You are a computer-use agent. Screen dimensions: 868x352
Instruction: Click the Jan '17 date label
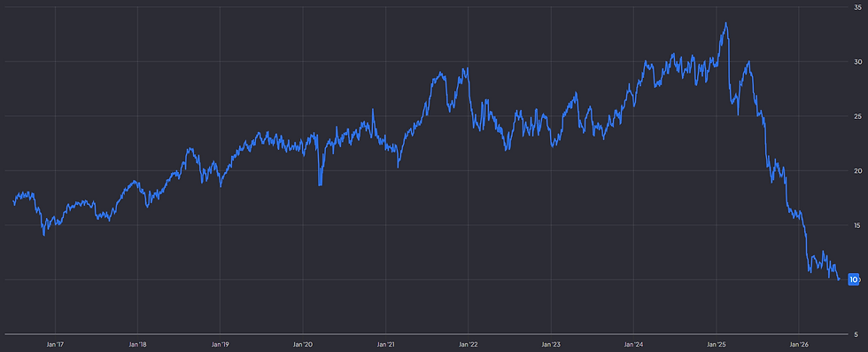tap(55, 344)
